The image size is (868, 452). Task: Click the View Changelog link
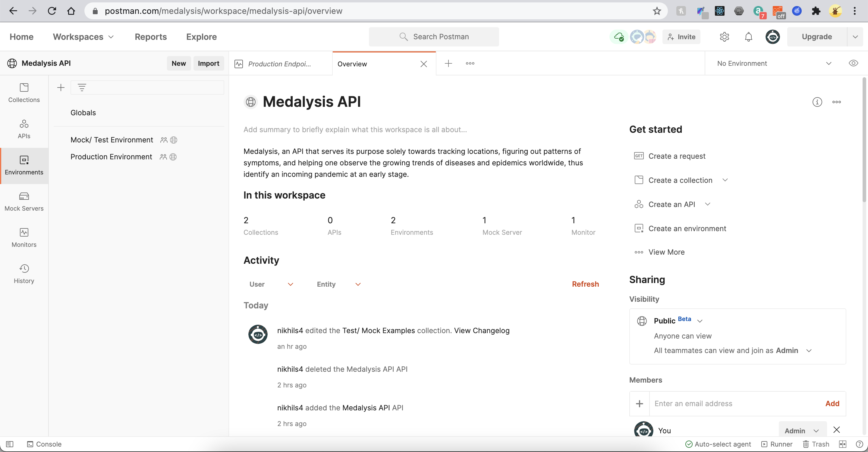[482, 331]
